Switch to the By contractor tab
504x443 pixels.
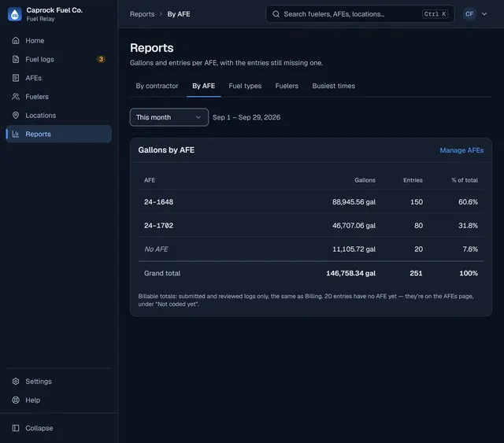(x=157, y=86)
